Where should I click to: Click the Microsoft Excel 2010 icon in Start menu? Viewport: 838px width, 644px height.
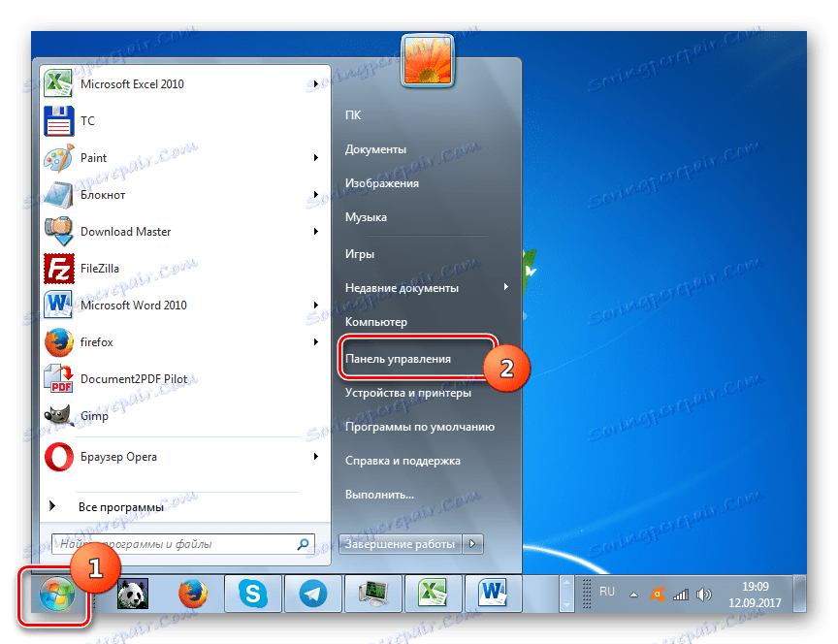tap(58, 84)
